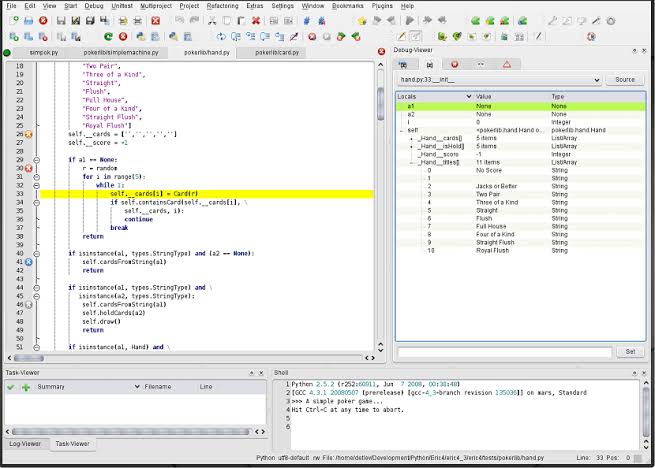Screen dimensions: 655x468
Task: Click the green LED indicator left of simpok.py tab
Action: 7,52
